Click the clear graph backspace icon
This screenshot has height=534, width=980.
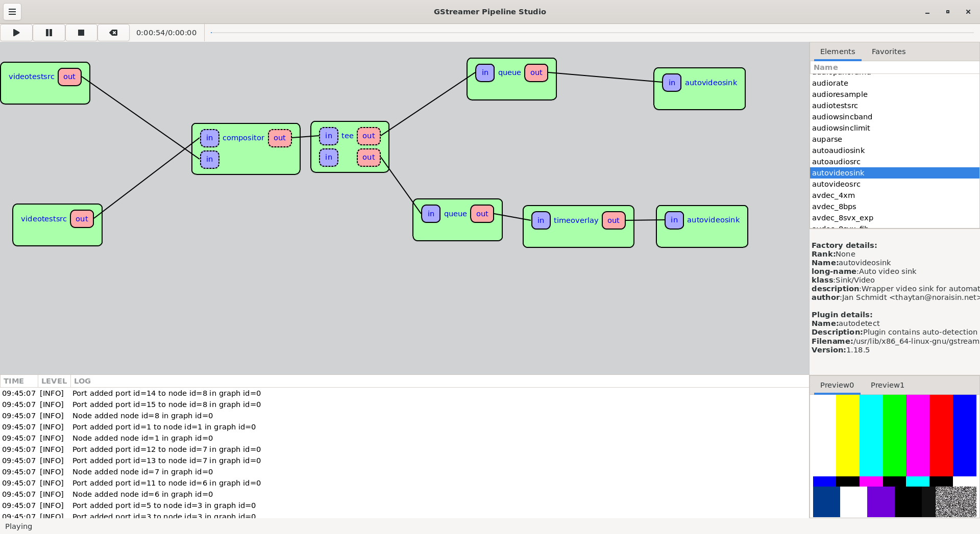[x=113, y=33]
